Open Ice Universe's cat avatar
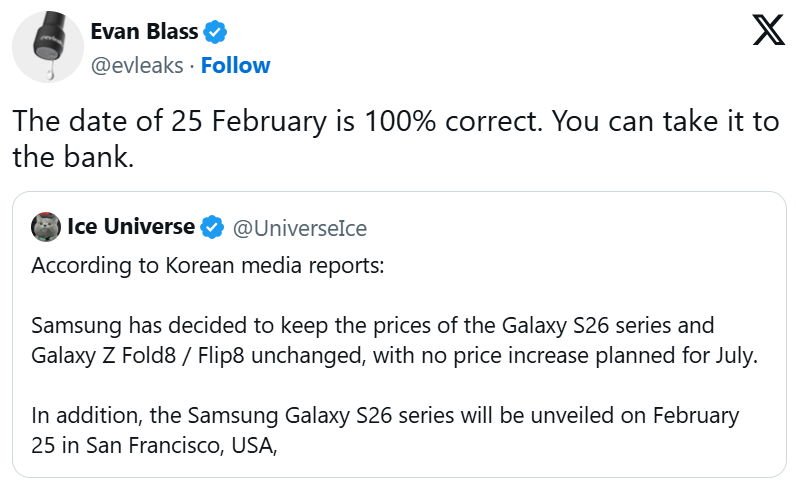The image size is (796, 482). click(x=46, y=227)
